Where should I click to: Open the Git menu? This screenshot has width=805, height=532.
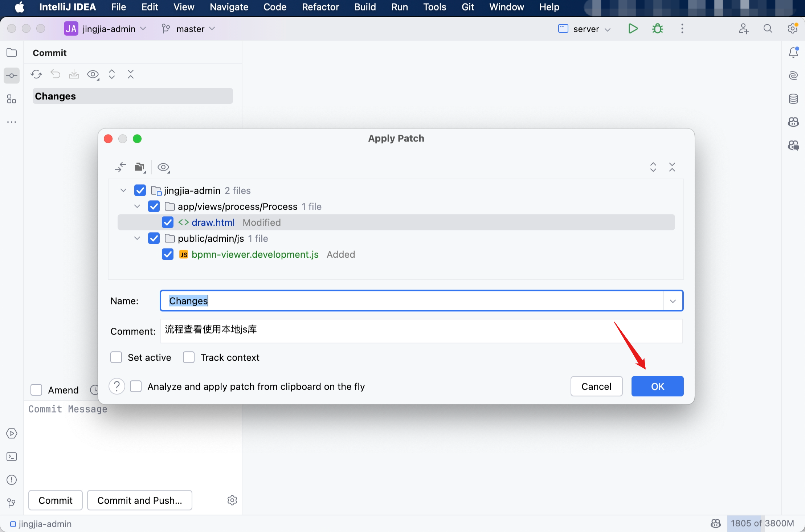467,7
